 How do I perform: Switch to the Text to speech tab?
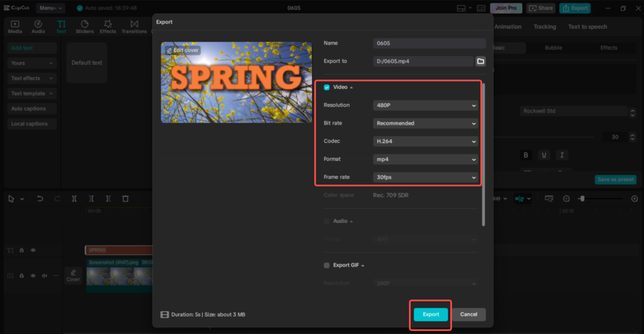point(588,27)
